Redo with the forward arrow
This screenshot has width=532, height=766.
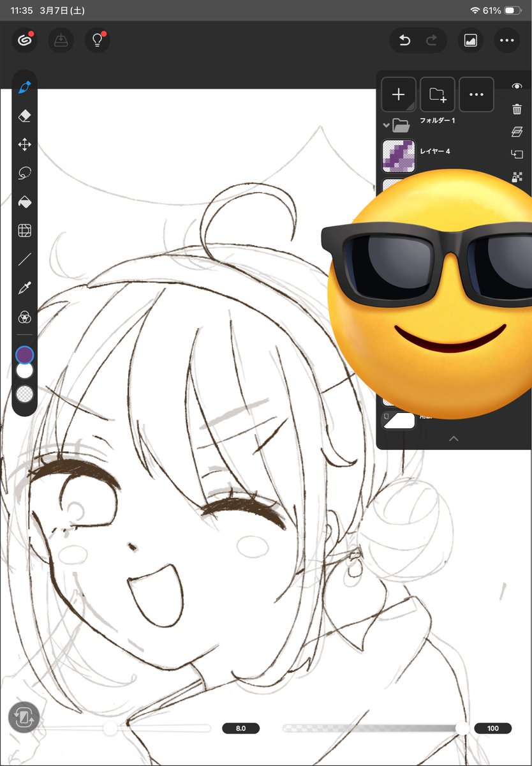pyautogui.click(x=432, y=41)
